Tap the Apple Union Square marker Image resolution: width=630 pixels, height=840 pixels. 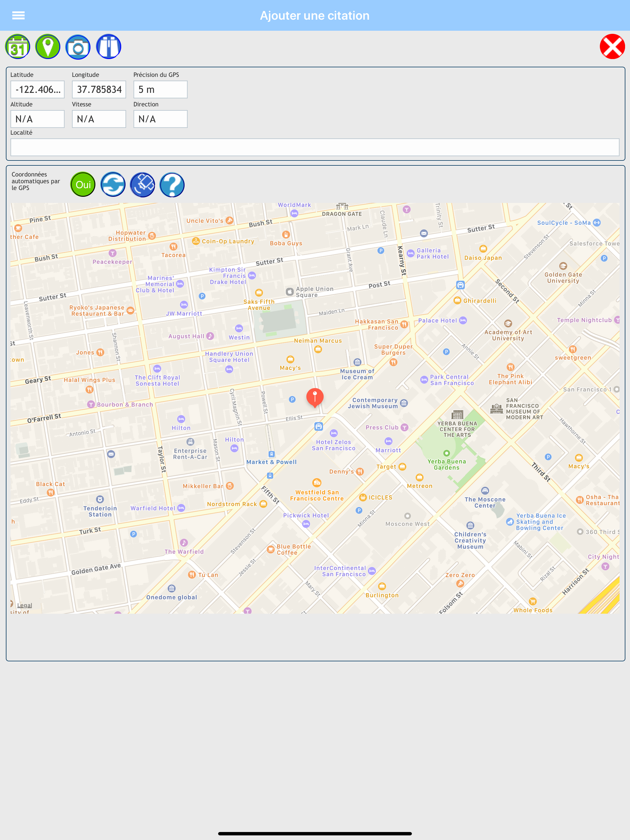(289, 292)
